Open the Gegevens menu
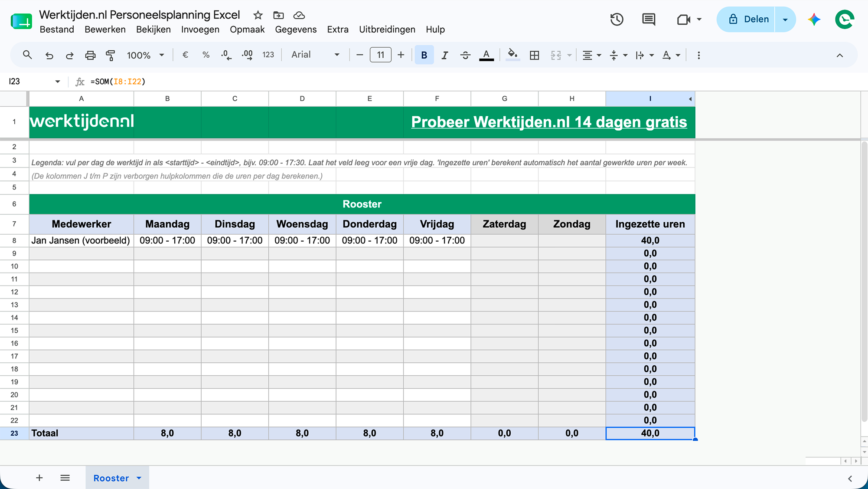Viewport: 868px width, 489px height. tap(296, 30)
